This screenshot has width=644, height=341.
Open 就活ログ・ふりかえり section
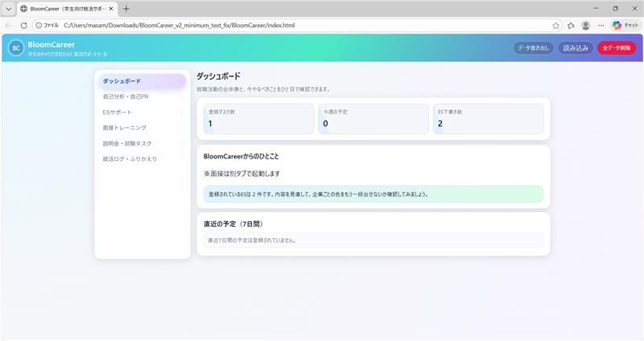click(x=142, y=158)
